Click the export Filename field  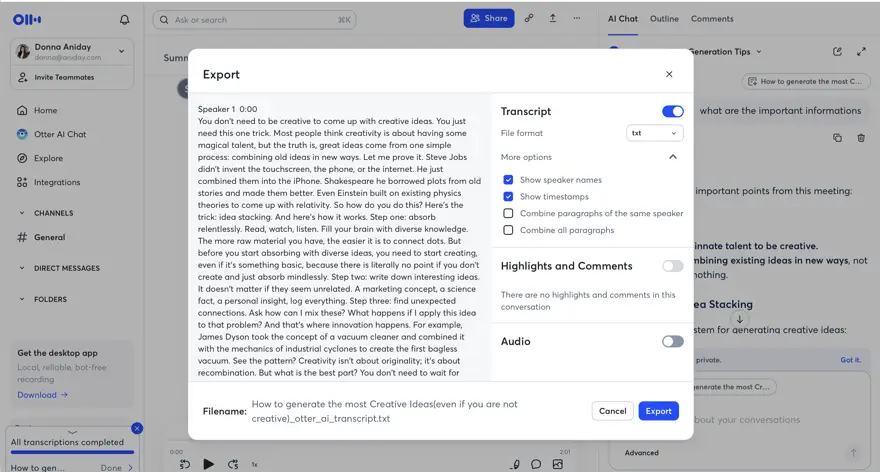[x=384, y=411]
